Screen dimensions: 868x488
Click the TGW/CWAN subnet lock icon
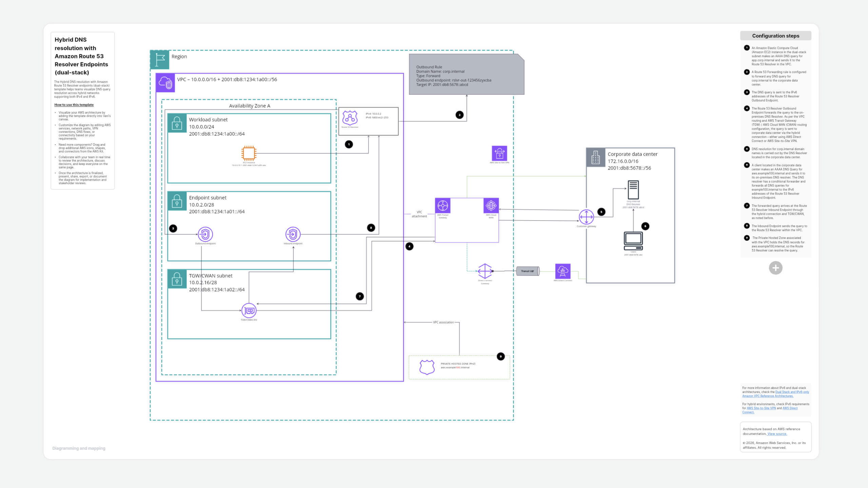[177, 279]
